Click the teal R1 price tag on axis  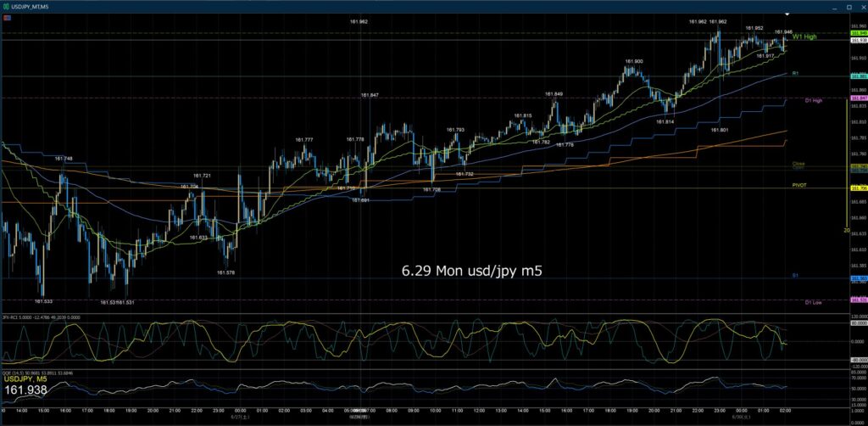(x=858, y=76)
